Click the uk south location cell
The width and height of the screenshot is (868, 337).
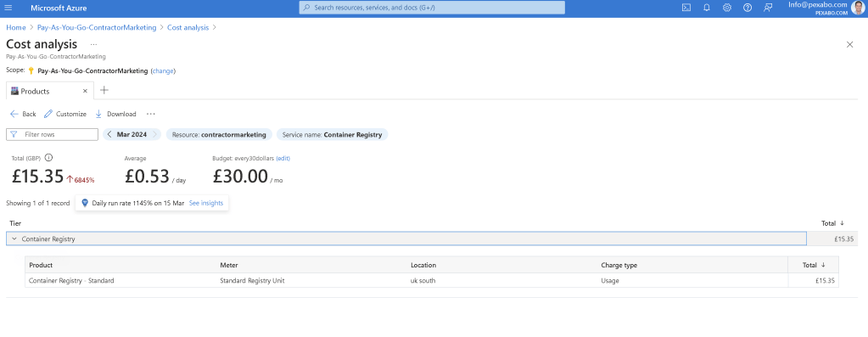point(423,281)
